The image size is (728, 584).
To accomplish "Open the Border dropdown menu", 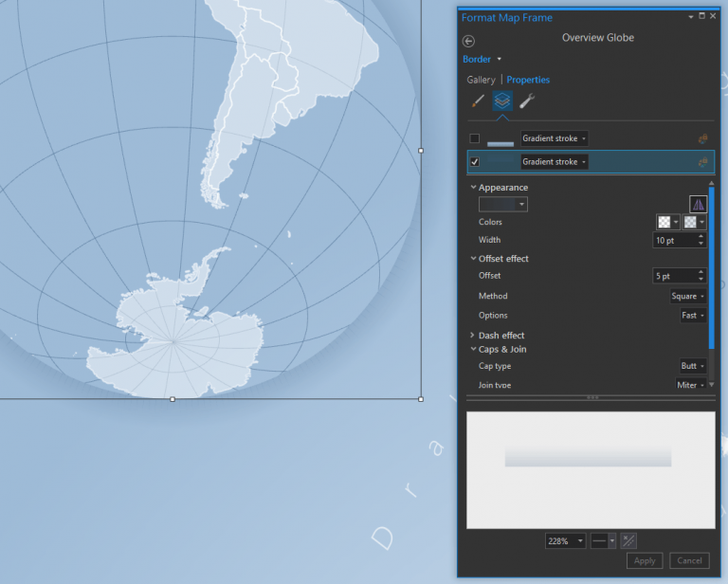I will click(x=482, y=60).
